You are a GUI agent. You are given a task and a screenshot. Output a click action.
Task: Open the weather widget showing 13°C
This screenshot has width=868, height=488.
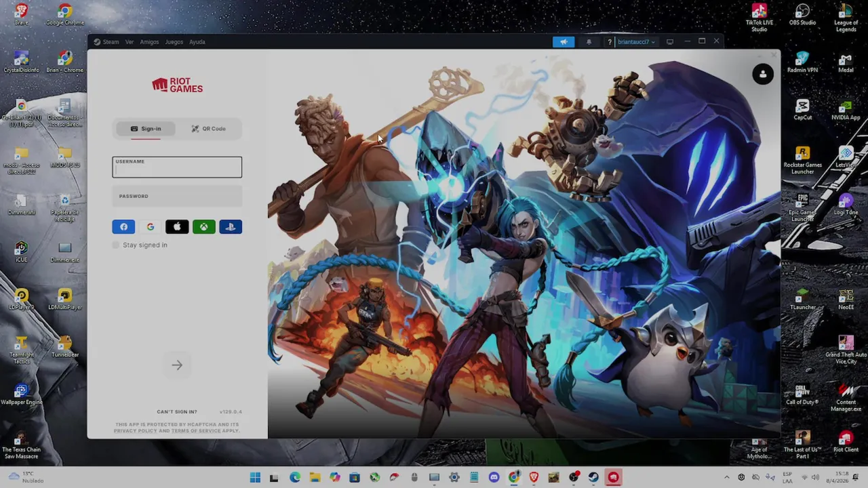(26, 477)
